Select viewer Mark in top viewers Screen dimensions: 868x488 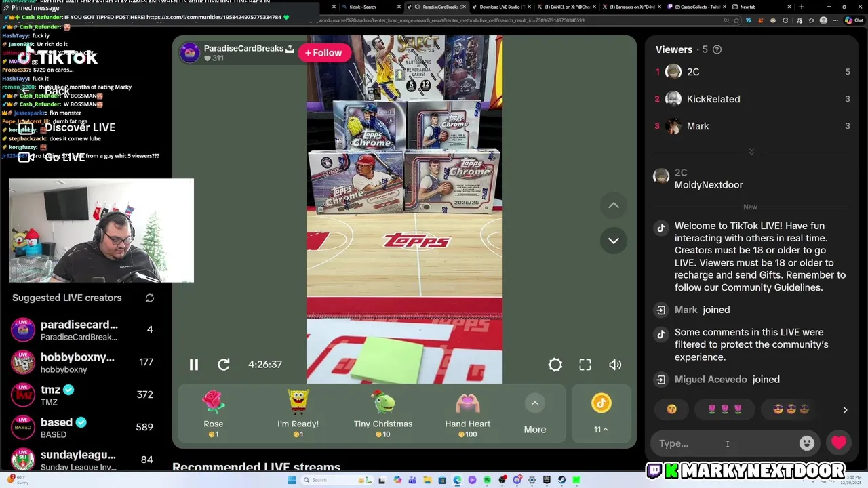pos(751,126)
